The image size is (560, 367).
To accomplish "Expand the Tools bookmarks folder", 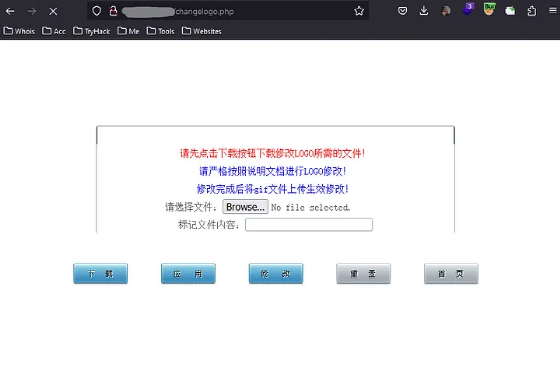I will click(161, 31).
